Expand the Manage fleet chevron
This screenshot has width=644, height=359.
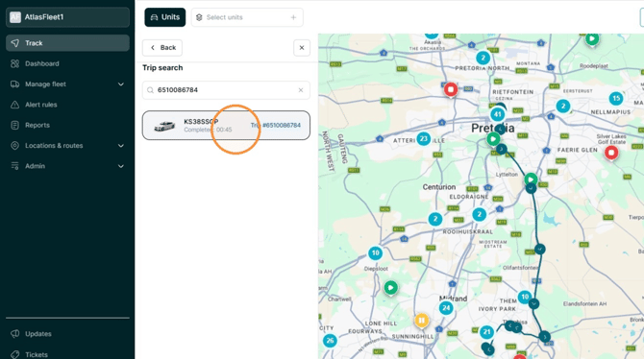(121, 84)
